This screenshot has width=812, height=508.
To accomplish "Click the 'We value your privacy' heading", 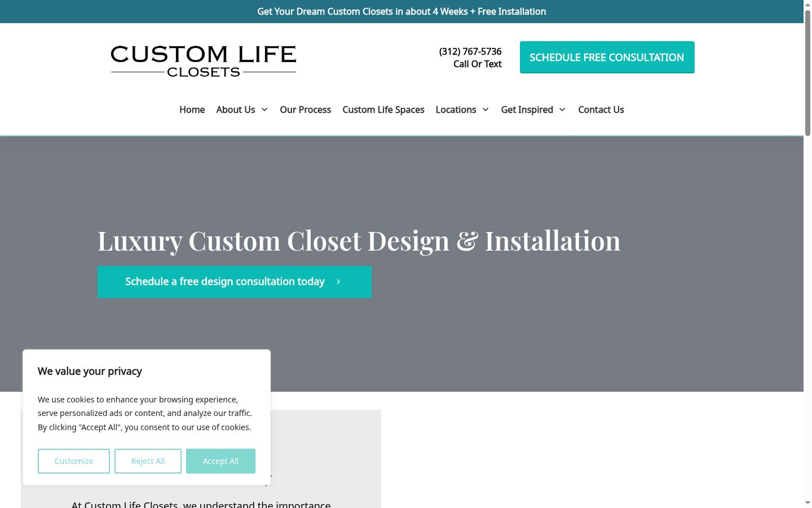I will [90, 371].
